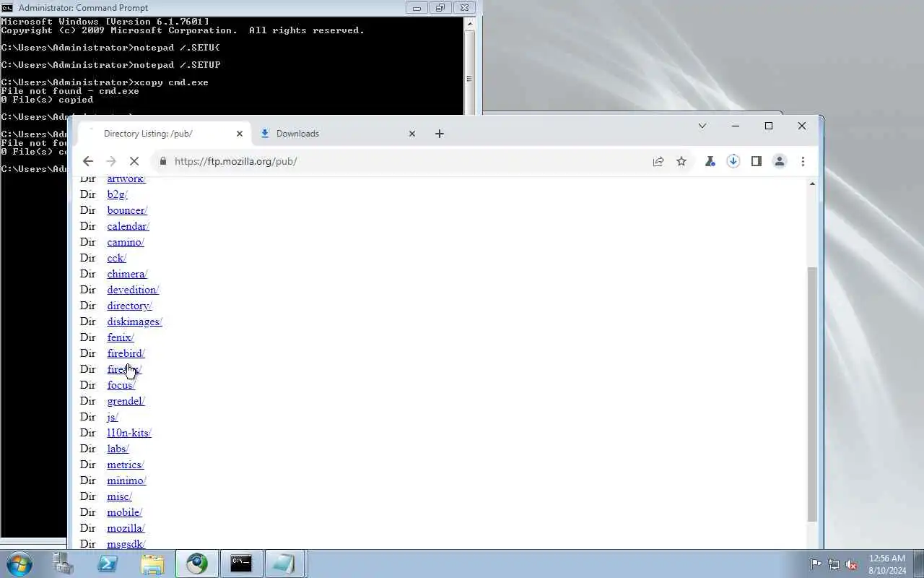This screenshot has height=578, width=924.
Task: Stop loading the page in Chrome
Action: click(x=134, y=161)
